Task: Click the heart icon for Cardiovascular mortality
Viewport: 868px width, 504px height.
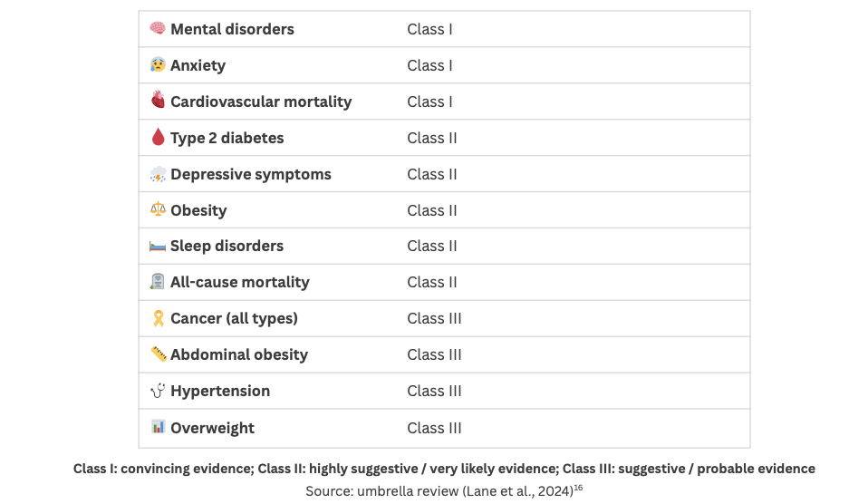Action: click(x=158, y=100)
